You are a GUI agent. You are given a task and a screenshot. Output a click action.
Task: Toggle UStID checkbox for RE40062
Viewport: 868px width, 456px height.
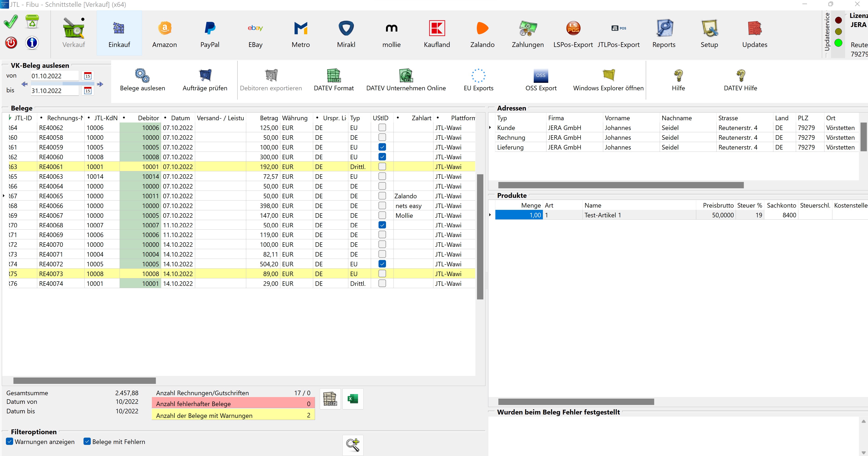382,128
